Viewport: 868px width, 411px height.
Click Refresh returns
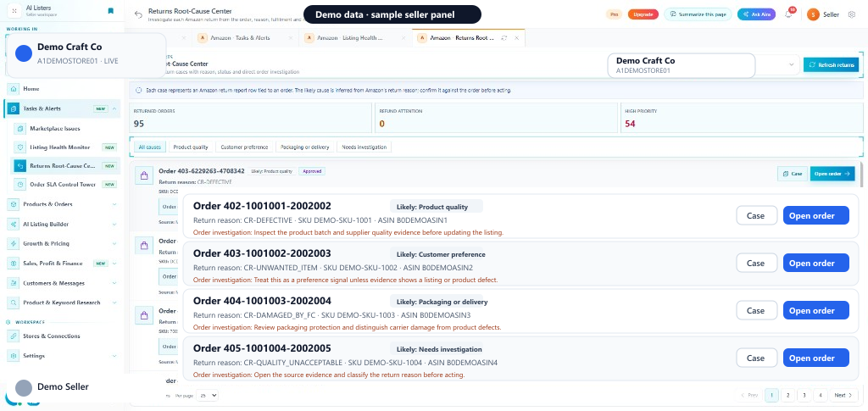(831, 64)
